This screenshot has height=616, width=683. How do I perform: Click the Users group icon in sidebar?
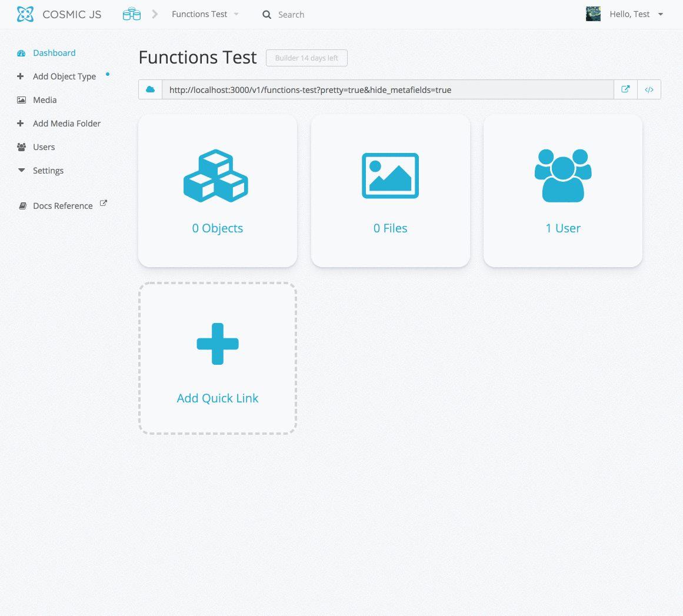pyautogui.click(x=21, y=147)
